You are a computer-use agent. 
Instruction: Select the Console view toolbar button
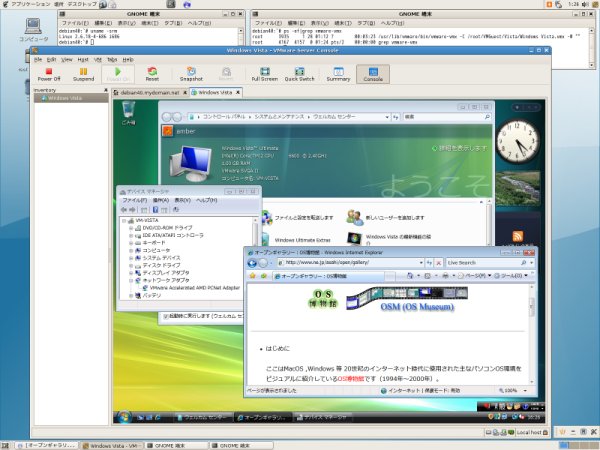tap(373, 74)
